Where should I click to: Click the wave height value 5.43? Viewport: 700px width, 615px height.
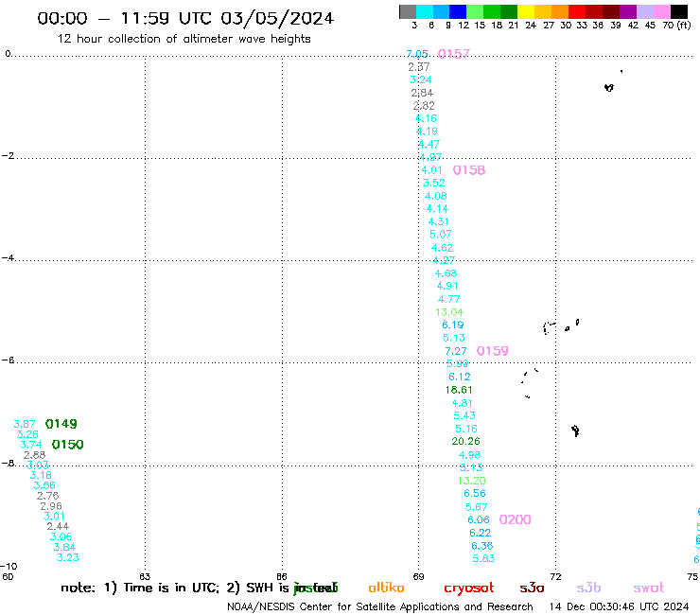point(464,415)
